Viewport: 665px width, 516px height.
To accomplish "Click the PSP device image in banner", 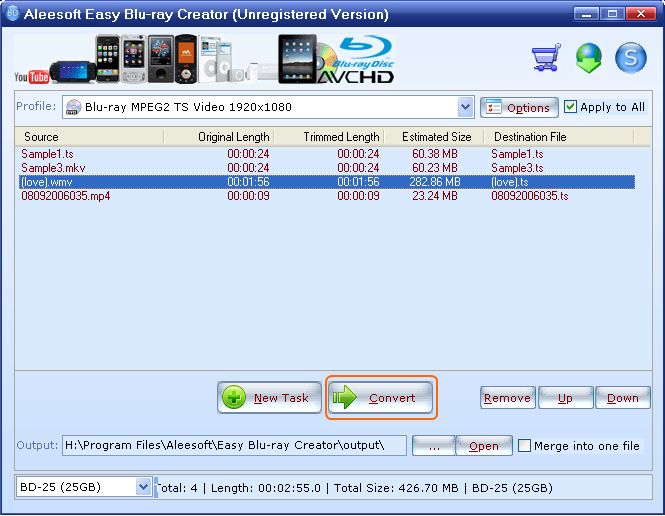I will coord(73,72).
